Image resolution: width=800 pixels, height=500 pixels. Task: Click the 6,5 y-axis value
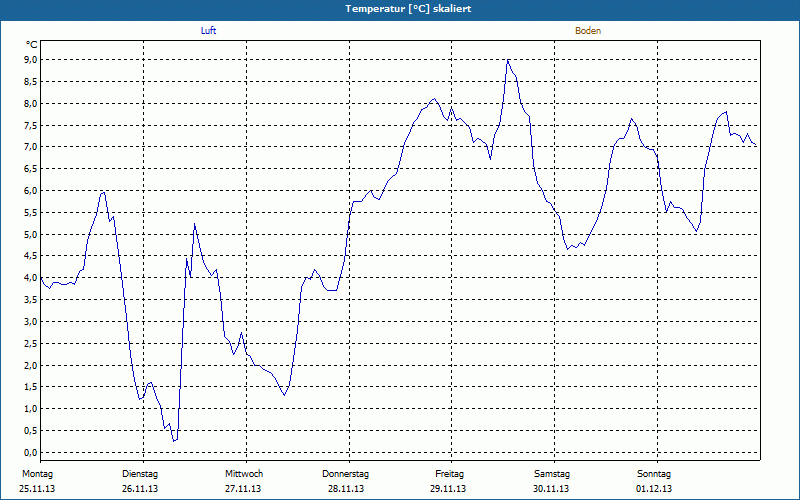[31, 169]
